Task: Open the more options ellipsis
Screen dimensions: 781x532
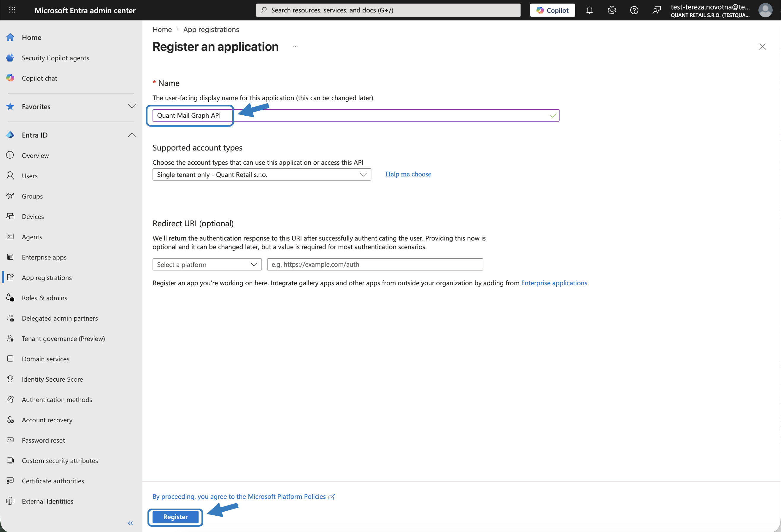Action: pos(295,47)
